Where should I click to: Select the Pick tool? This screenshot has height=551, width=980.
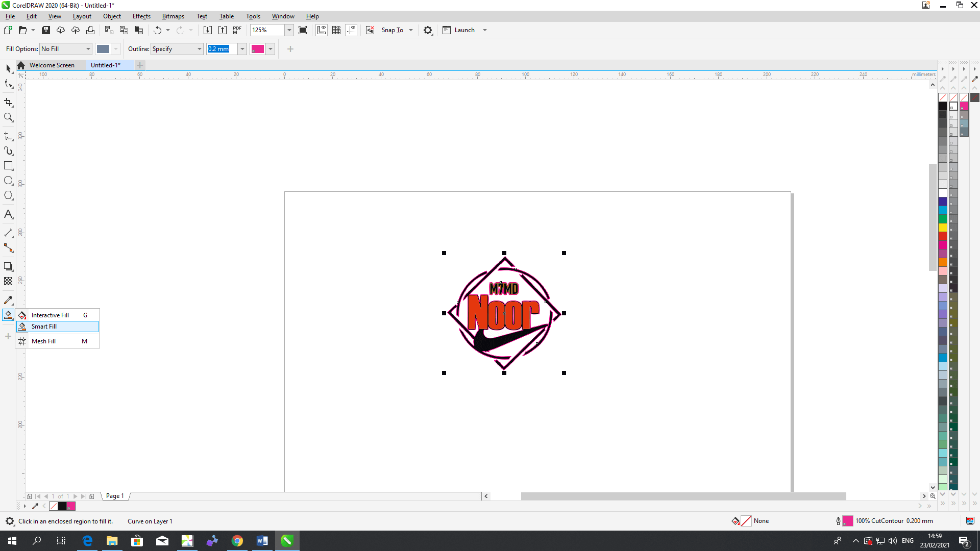(8, 68)
